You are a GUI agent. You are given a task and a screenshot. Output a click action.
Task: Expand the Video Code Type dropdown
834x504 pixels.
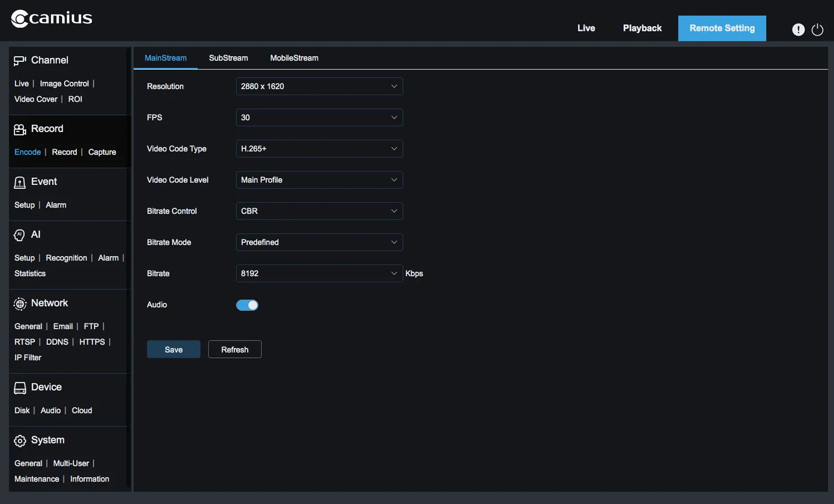319,149
